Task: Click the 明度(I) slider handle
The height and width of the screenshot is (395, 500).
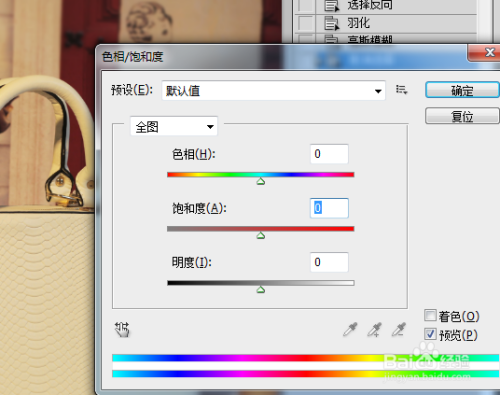Action: pos(261,290)
